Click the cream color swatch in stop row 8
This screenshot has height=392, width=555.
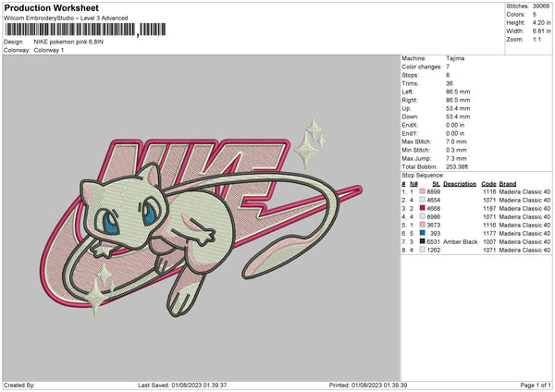pos(423,250)
